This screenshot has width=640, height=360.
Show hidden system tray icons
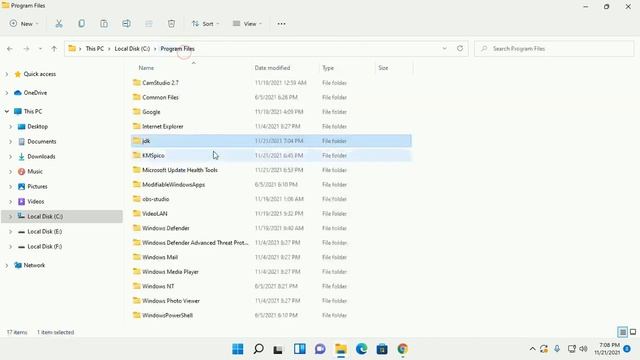click(x=532, y=349)
